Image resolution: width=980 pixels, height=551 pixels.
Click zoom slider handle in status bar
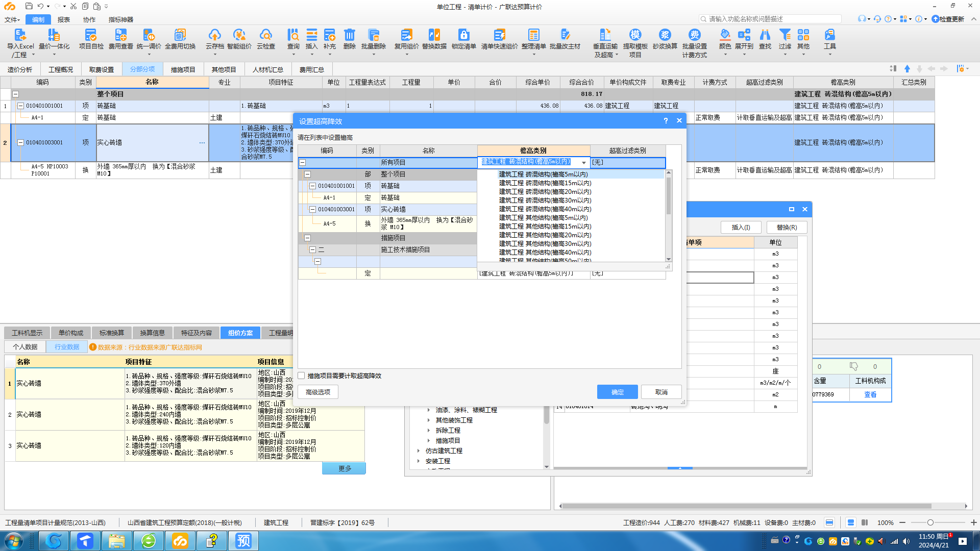pyautogui.click(x=930, y=523)
